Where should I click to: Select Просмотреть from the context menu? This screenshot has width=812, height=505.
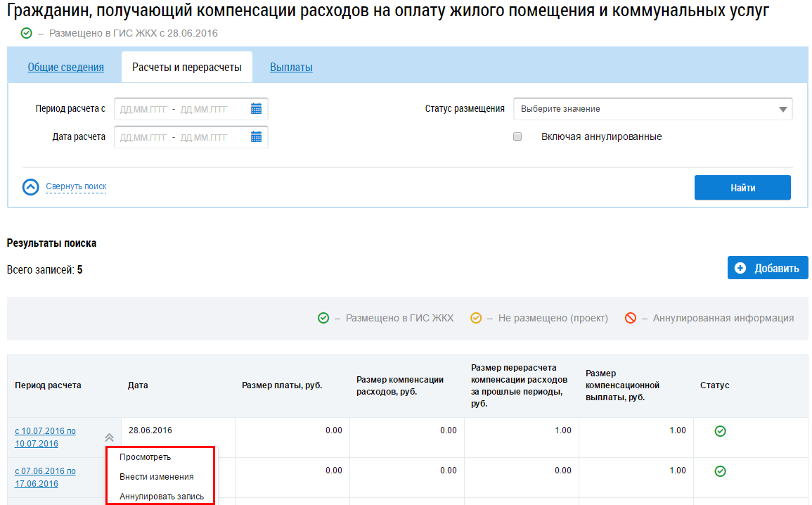(145, 457)
